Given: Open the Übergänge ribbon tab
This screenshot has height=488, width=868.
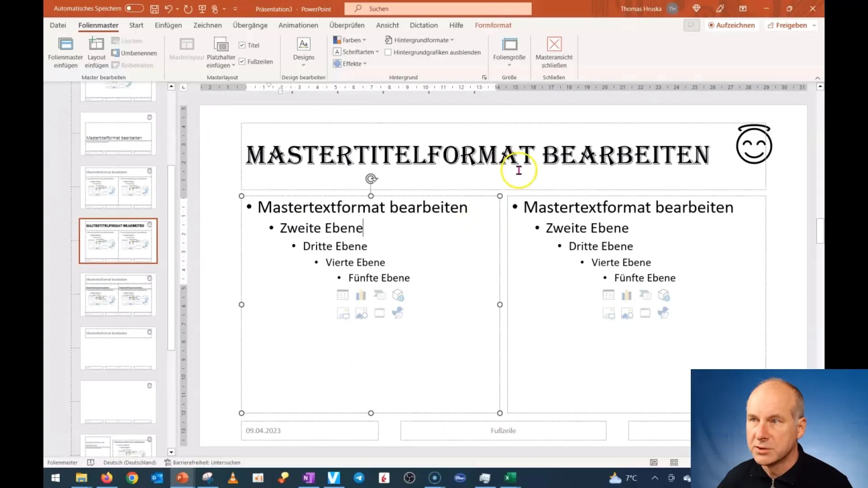Looking at the screenshot, I should coord(250,25).
